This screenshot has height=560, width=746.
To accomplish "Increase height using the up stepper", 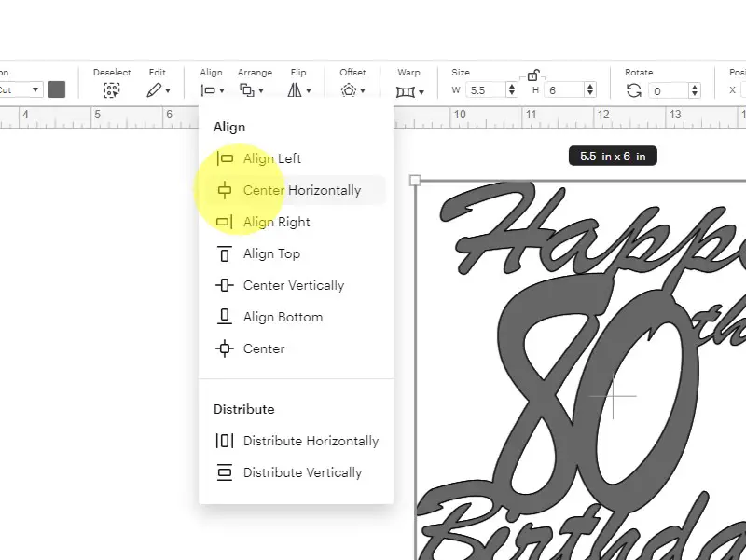I will [590, 86].
